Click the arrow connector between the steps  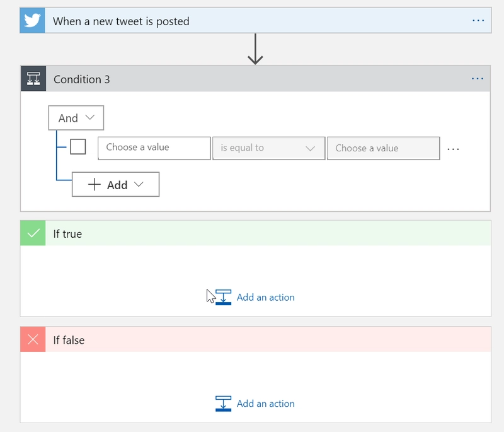point(255,49)
